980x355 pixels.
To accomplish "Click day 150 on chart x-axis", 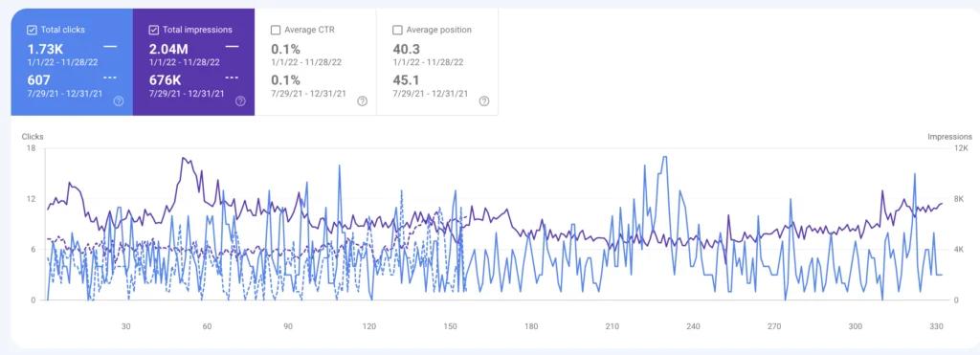I will click(450, 326).
